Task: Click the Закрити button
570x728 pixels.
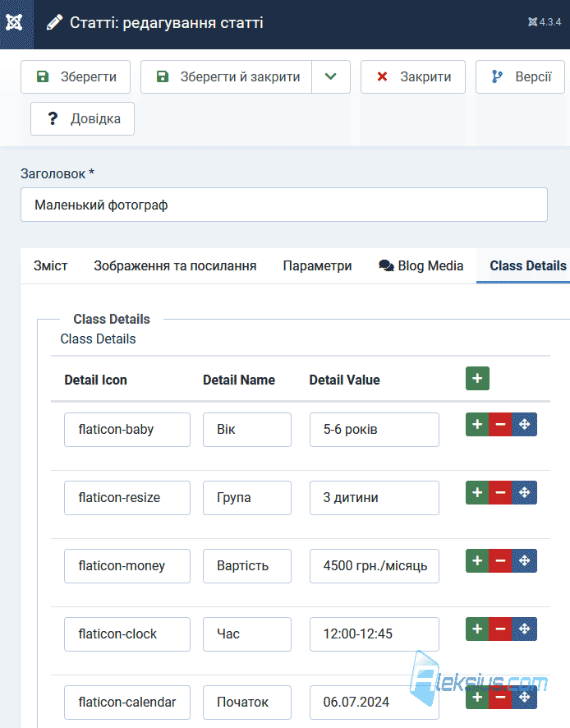Action: coord(413,76)
